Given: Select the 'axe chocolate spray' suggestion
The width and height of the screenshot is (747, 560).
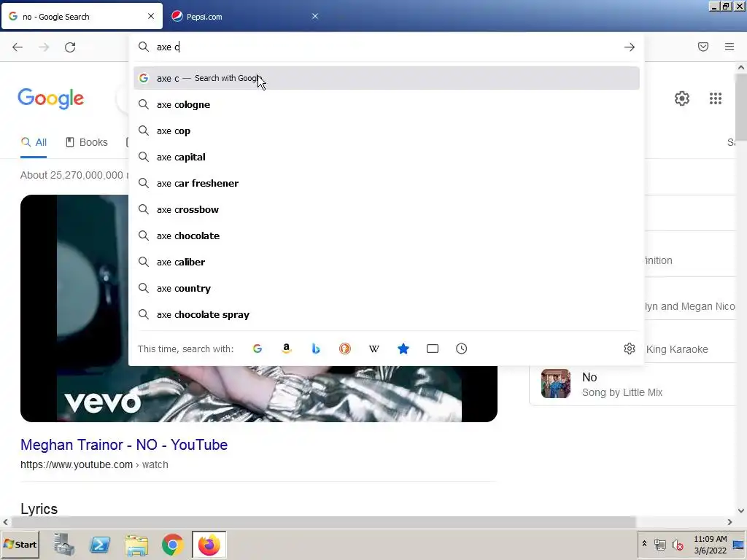Looking at the screenshot, I should tap(387, 314).
